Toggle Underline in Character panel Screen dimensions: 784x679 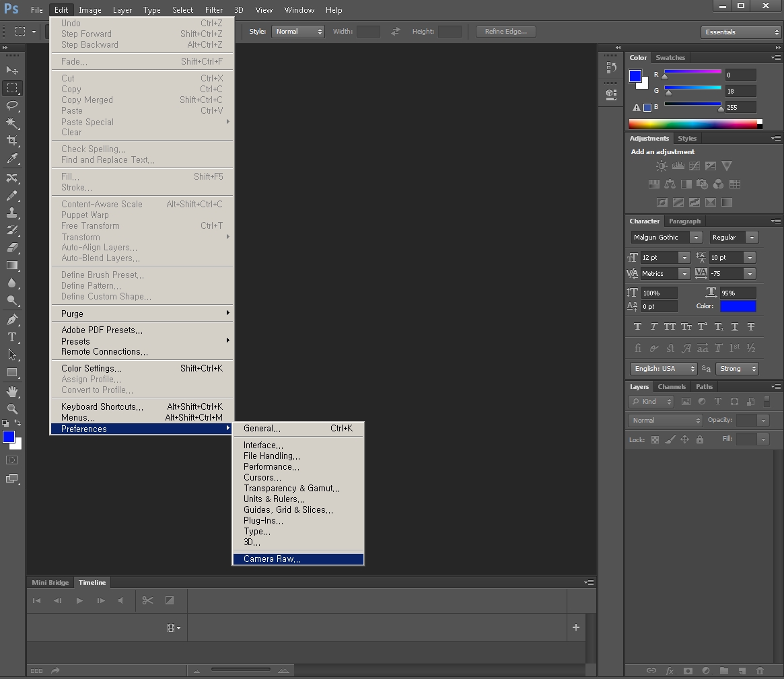coord(734,327)
